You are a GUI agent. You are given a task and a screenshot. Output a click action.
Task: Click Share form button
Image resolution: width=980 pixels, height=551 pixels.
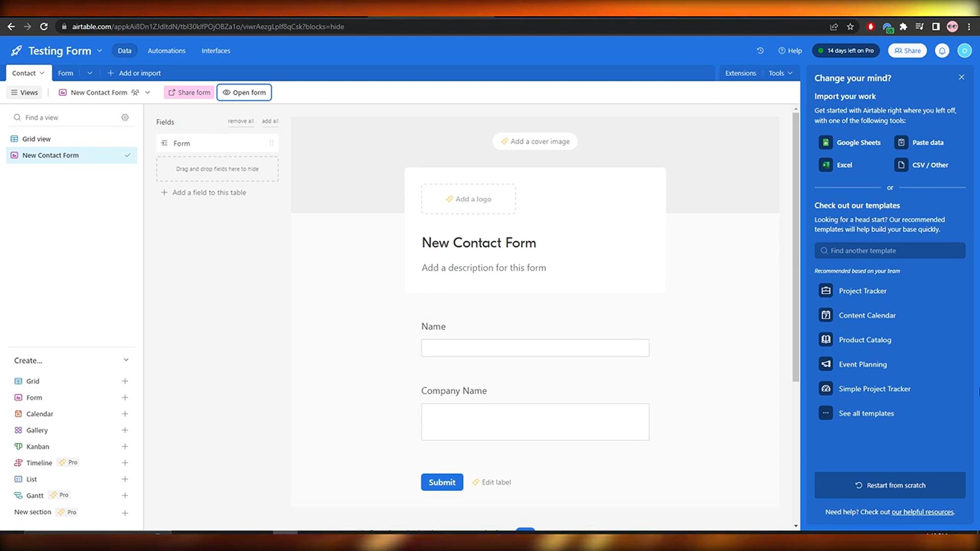[189, 92]
